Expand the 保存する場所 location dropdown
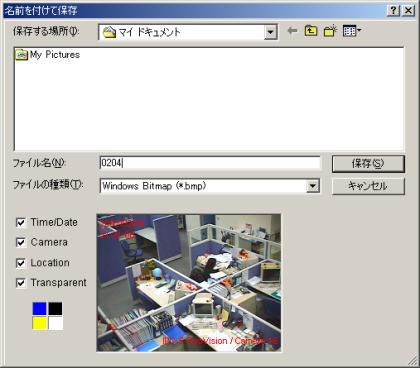Image resolution: width=420 pixels, height=368 pixels. point(271,32)
